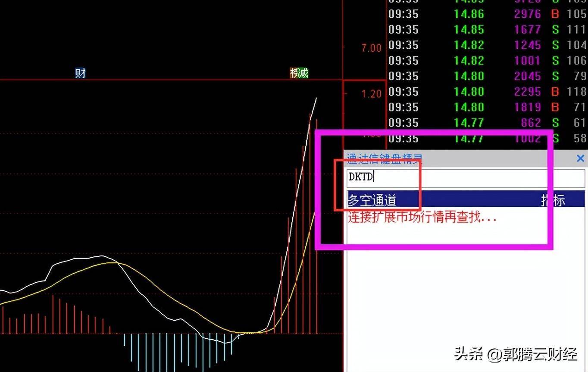Click the 09:35 time in the 2045 row
Screen dimensions: 588x372
coord(403,76)
